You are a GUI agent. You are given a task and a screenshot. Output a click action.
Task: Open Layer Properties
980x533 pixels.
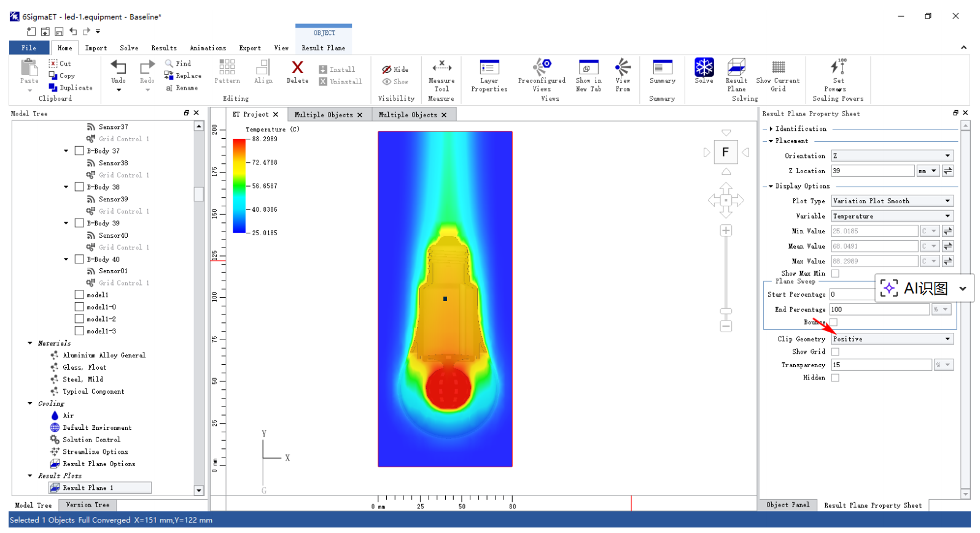pos(489,68)
